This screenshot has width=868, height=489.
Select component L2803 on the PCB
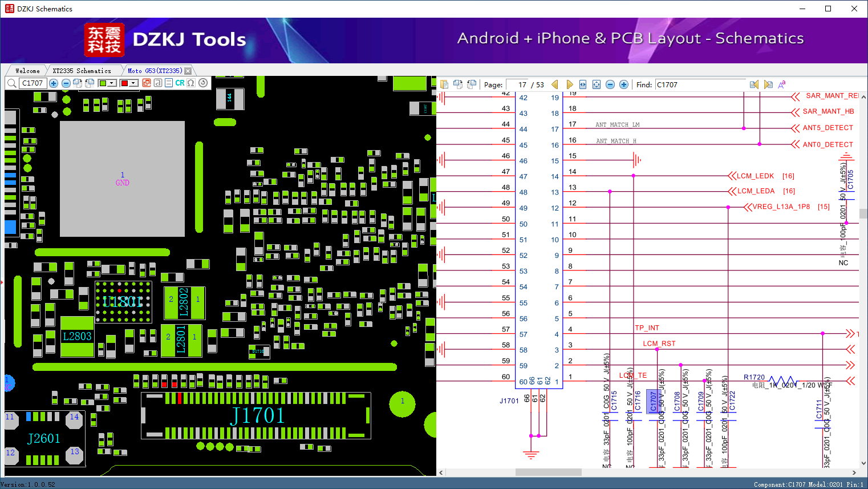click(77, 337)
